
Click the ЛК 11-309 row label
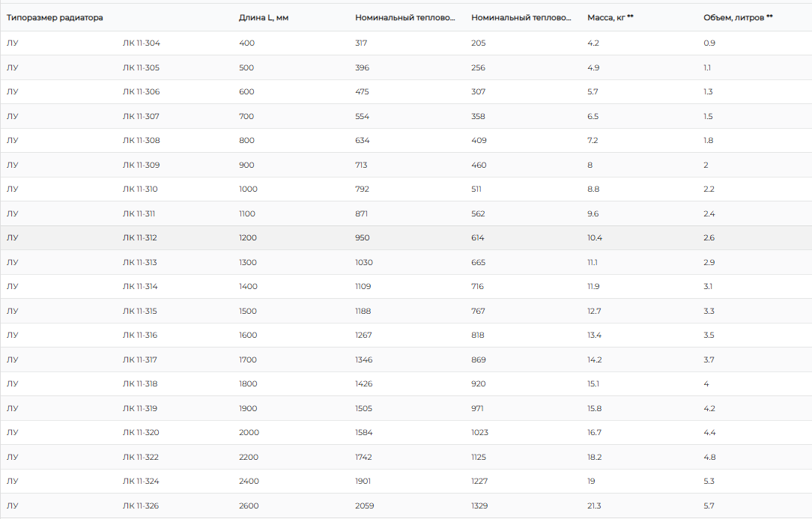pyautogui.click(x=142, y=165)
